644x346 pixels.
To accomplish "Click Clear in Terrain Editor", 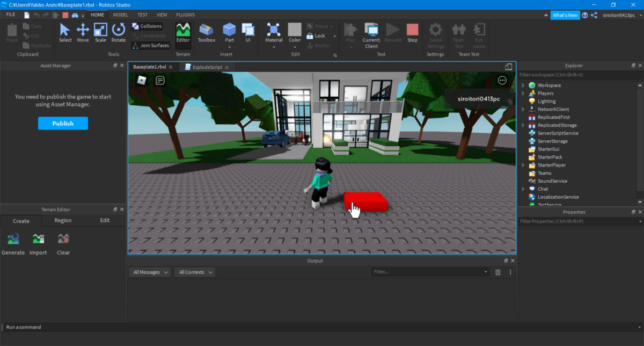I will click(x=63, y=244).
